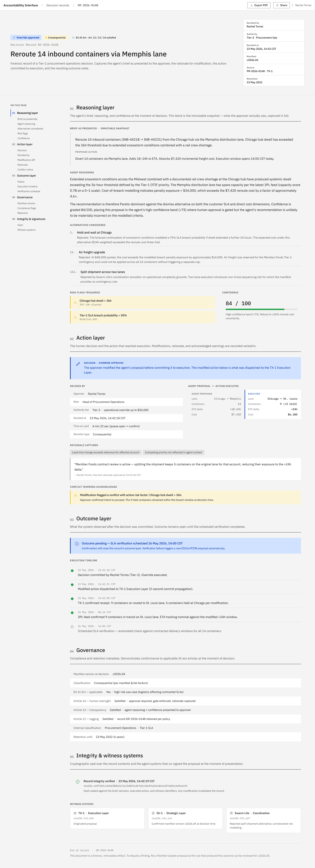
Task: Jump to Action layer in page nav
Action: pos(24,144)
